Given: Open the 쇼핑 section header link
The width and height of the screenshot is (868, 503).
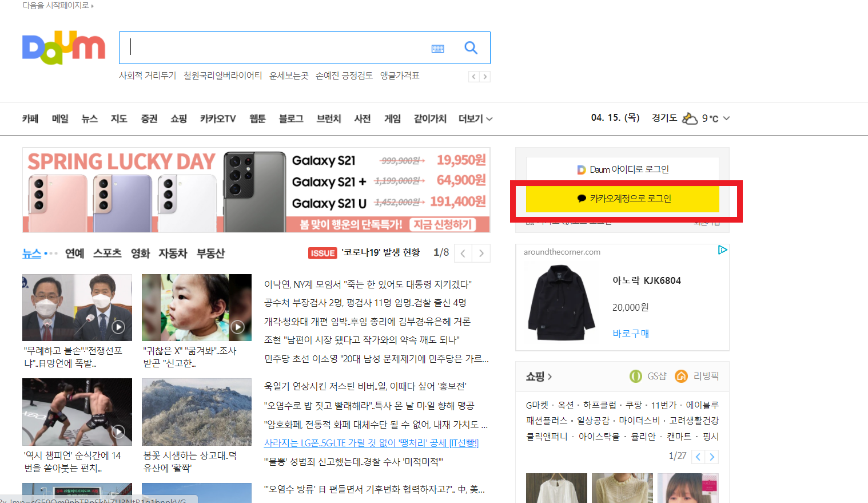Looking at the screenshot, I should (x=539, y=377).
